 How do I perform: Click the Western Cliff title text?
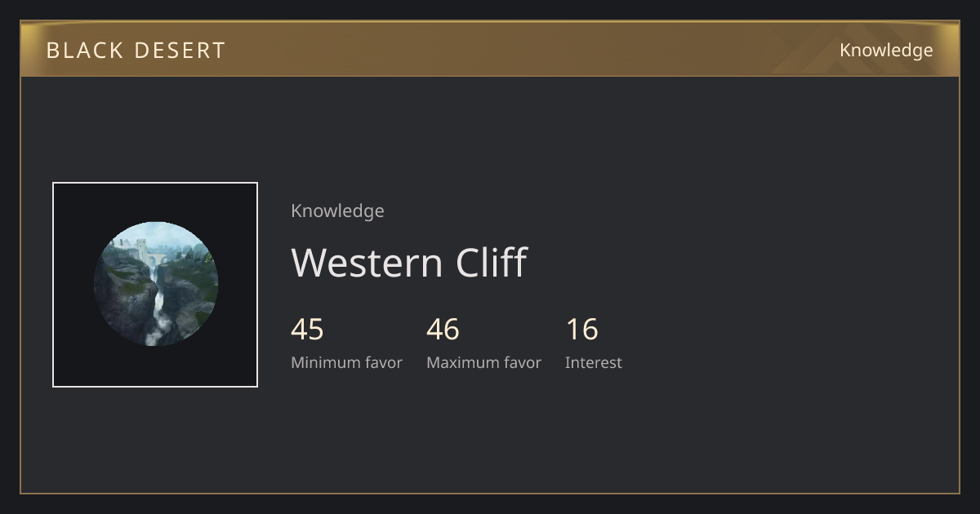[x=409, y=263]
